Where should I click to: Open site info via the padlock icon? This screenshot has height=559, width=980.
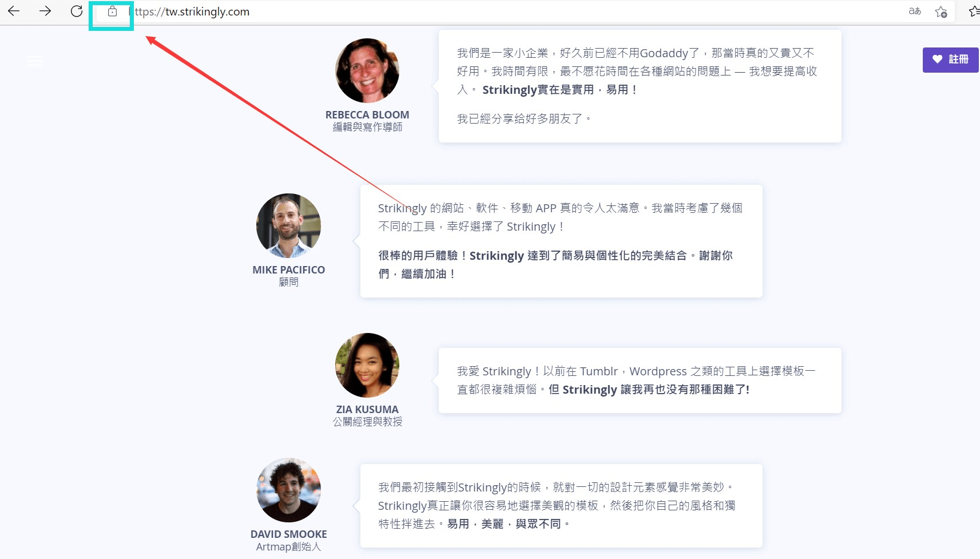(112, 11)
